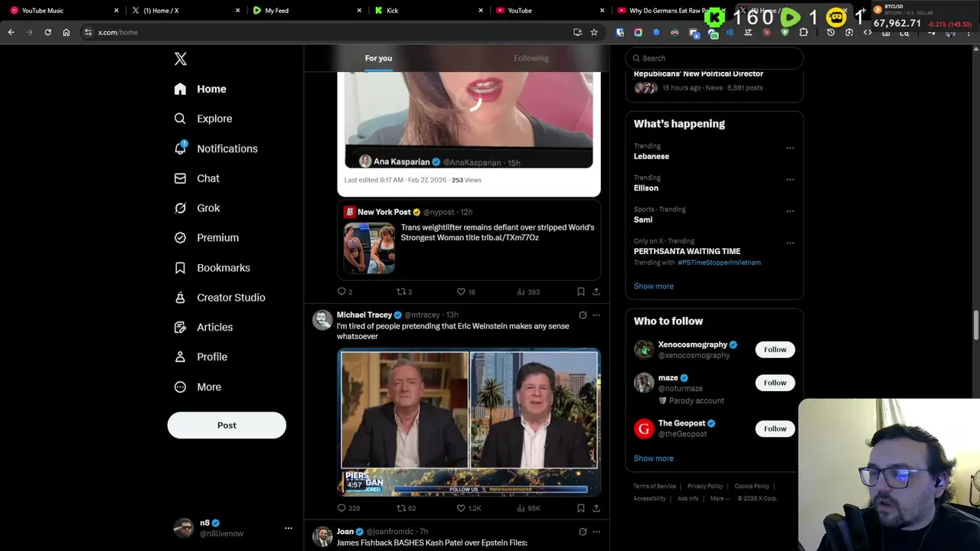Switch to the Following tab
Screen dimensions: 980x551
pyautogui.click(x=531, y=58)
